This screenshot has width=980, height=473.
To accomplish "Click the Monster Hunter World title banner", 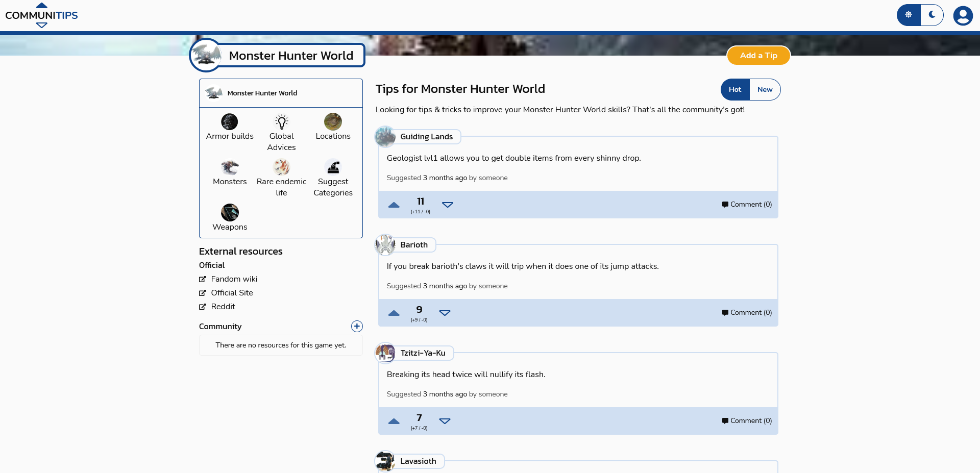I will [291, 56].
